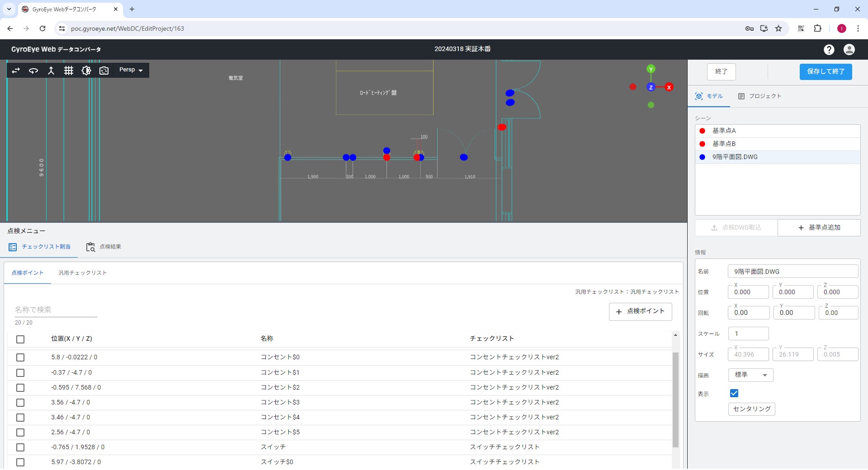
Task: Check the コンセント$0 row checkbox
Action: pyautogui.click(x=20, y=358)
